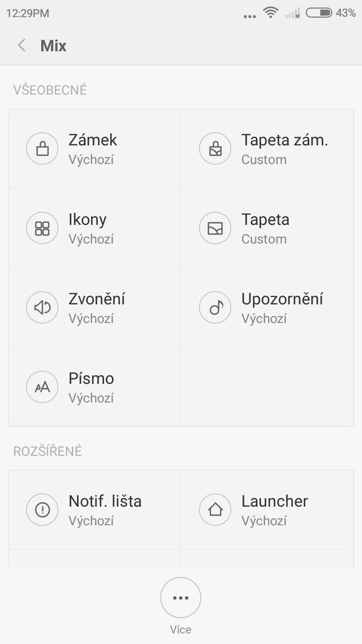
Task: Tap the back arrow beside Mix
Action: 22,46
